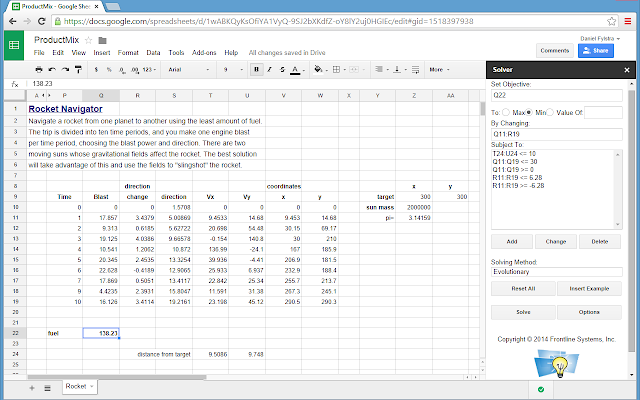The width and height of the screenshot is (640, 400).
Task: Open the Tools menu
Action: [x=176, y=53]
